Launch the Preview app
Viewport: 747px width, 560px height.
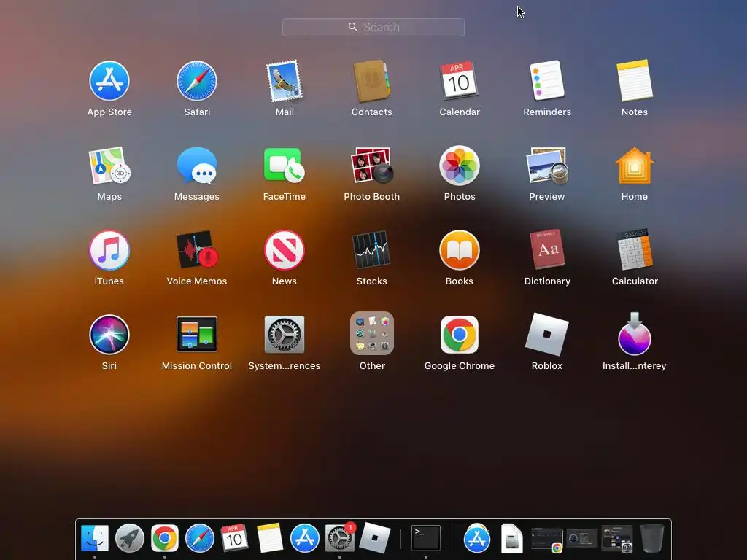[x=547, y=166]
